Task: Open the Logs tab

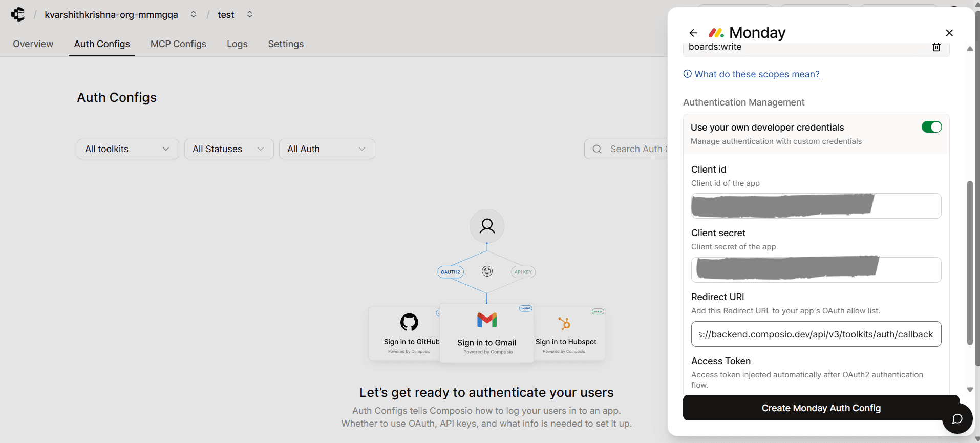Action: tap(237, 44)
